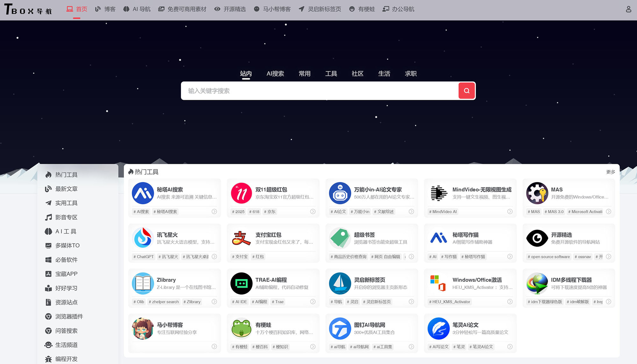Open the 秘塔AI搜索 site icon
Viewport: 637px width, 364px height.
143,193
